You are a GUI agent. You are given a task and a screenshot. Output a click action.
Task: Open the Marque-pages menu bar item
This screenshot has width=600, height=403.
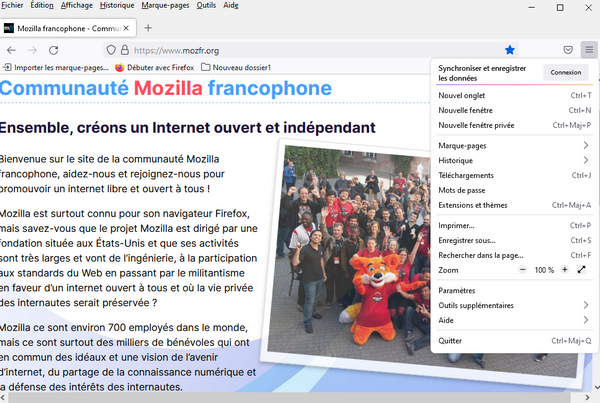(x=165, y=5)
